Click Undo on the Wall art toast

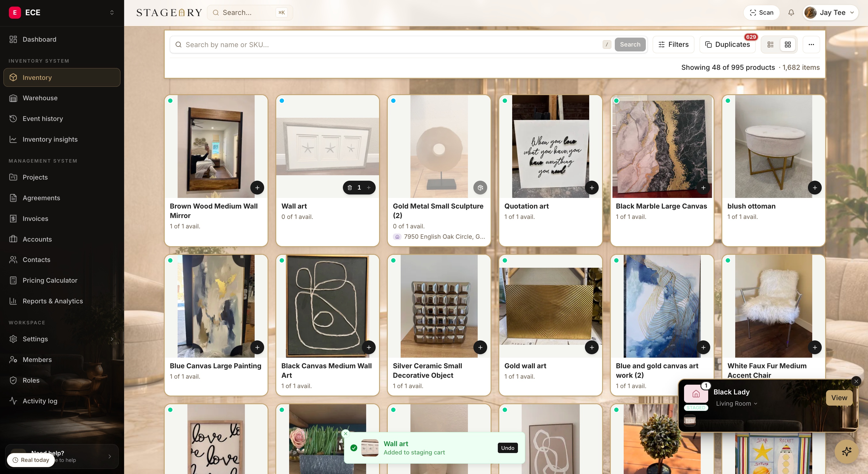508,448
